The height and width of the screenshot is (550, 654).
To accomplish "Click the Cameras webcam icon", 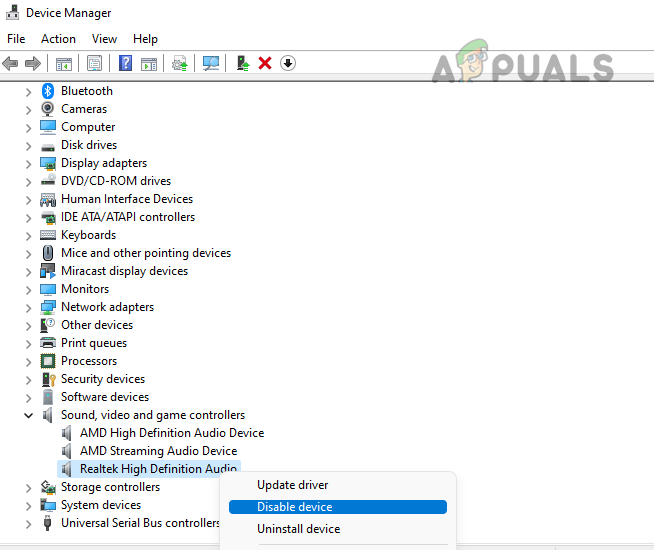I will (48, 109).
